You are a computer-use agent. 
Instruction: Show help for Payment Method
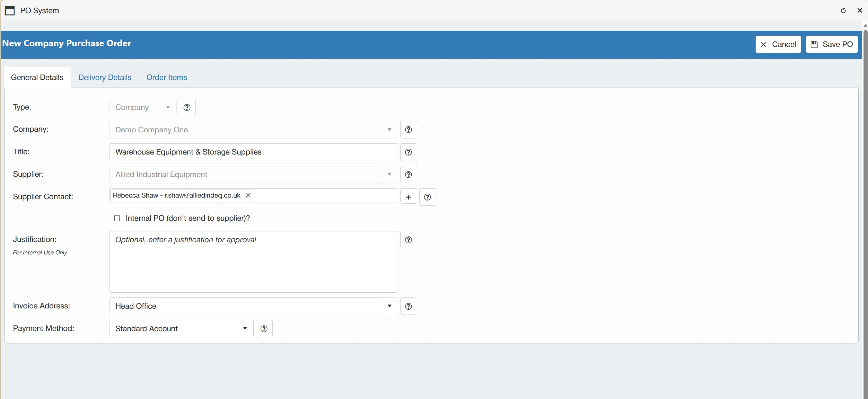point(264,329)
